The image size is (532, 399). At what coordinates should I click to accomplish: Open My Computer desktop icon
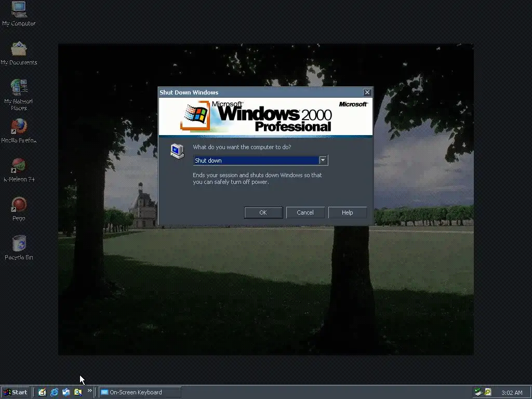tap(19, 14)
